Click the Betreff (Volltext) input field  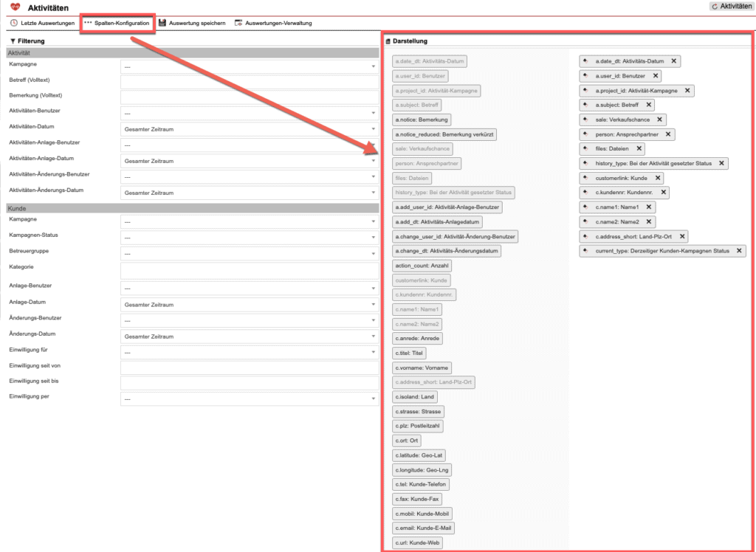(250, 83)
